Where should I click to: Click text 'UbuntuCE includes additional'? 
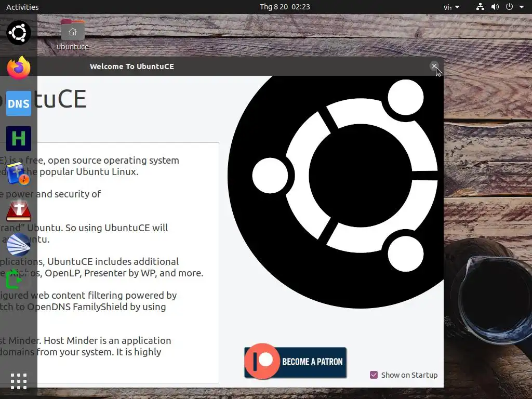113,262
